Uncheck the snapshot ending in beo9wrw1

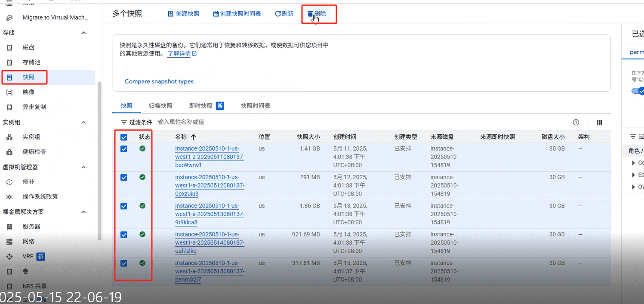(x=124, y=149)
